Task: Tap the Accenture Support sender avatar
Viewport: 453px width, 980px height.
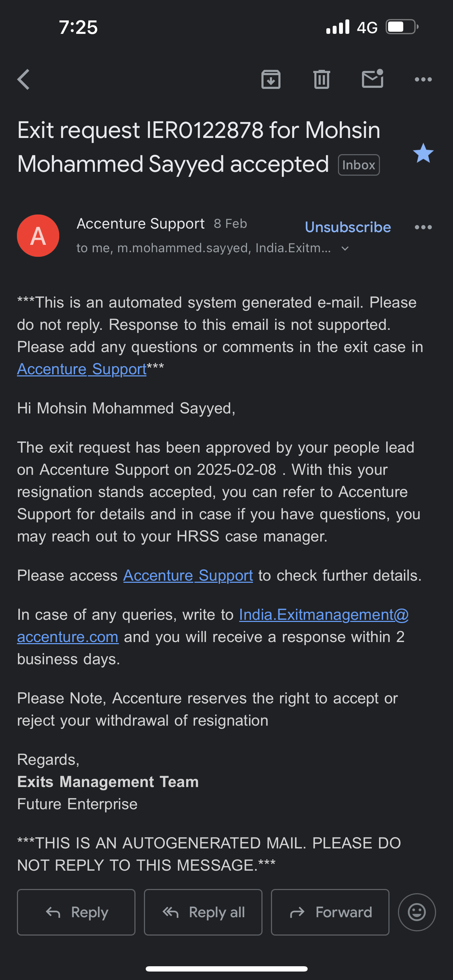Action: coord(38,236)
